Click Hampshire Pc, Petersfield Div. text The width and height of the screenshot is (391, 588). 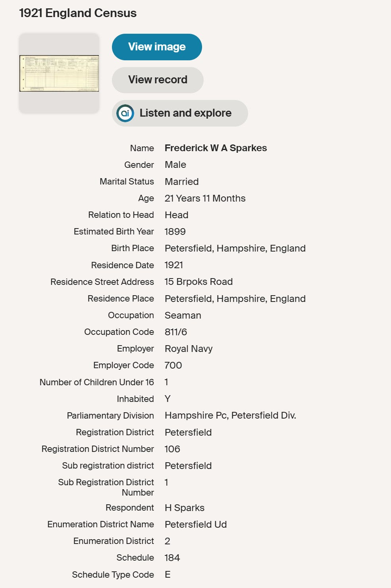pyautogui.click(x=230, y=415)
